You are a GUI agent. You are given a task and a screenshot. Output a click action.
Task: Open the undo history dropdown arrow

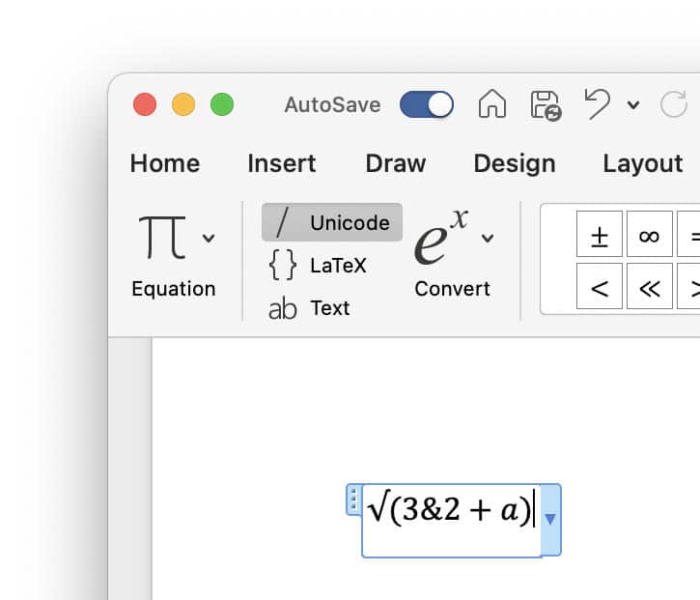point(633,105)
